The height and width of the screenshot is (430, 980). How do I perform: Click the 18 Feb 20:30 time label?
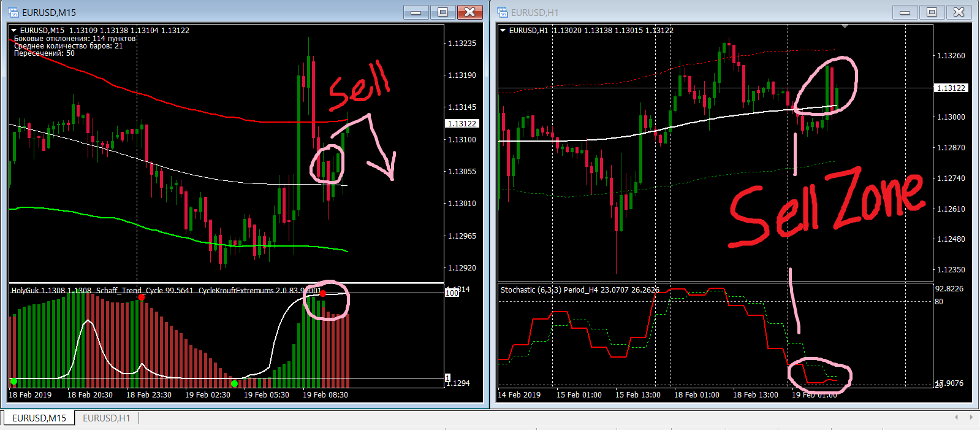point(90,395)
